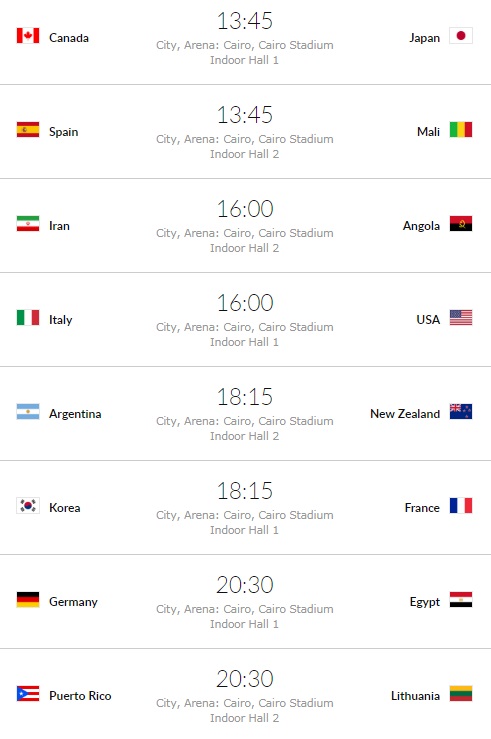Click the Iran team name
Image resolution: width=491 pixels, height=739 pixels.
[x=59, y=226]
